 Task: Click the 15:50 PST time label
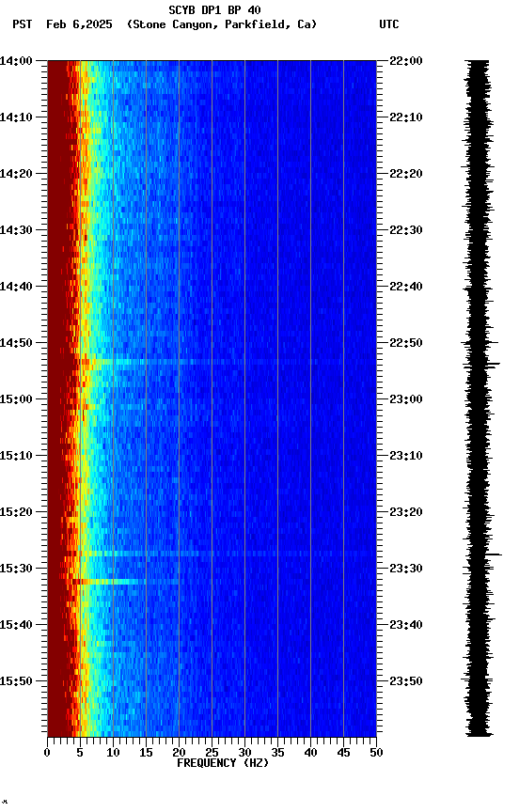(x=16, y=681)
